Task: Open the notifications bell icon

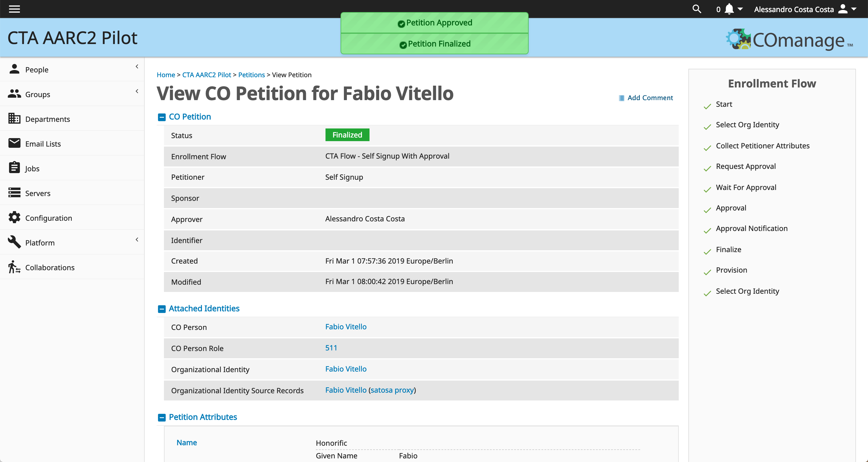Action: [x=729, y=9]
